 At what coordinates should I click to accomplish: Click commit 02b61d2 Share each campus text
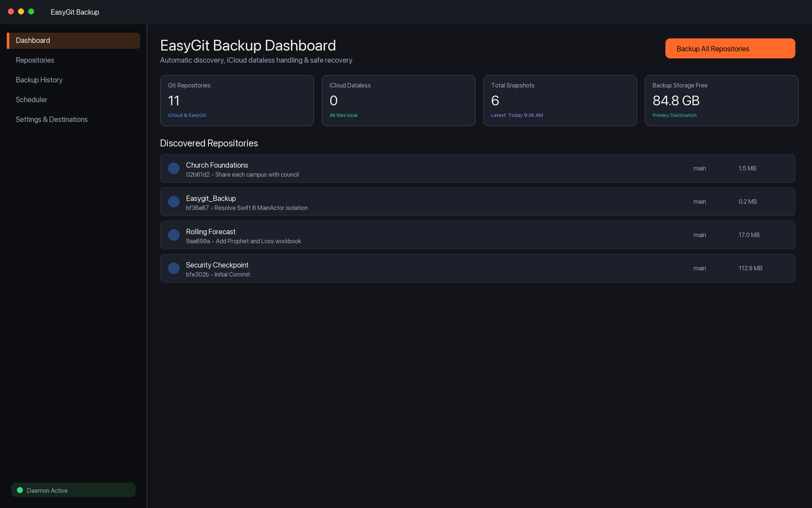242,175
